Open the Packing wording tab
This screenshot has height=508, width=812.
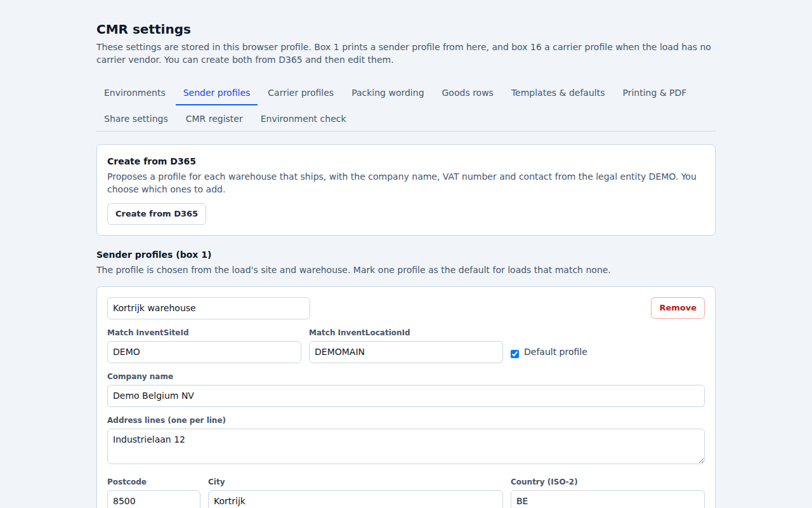tap(388, 93)
